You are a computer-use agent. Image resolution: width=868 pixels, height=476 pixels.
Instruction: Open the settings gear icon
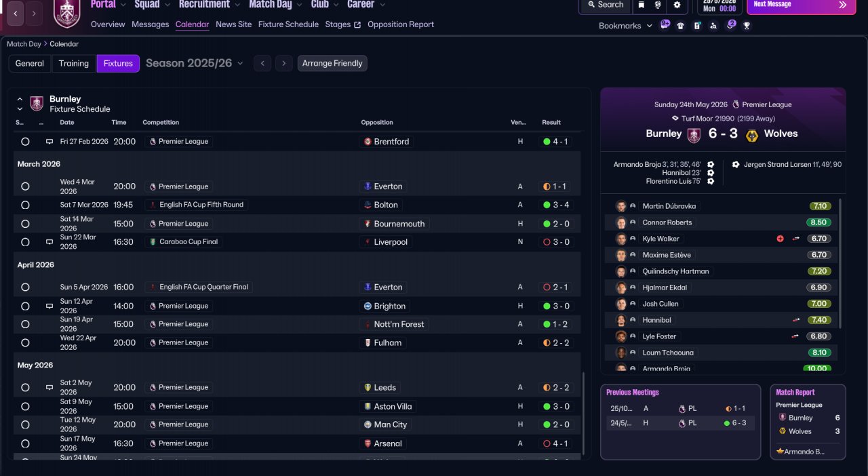pos(677,5)
